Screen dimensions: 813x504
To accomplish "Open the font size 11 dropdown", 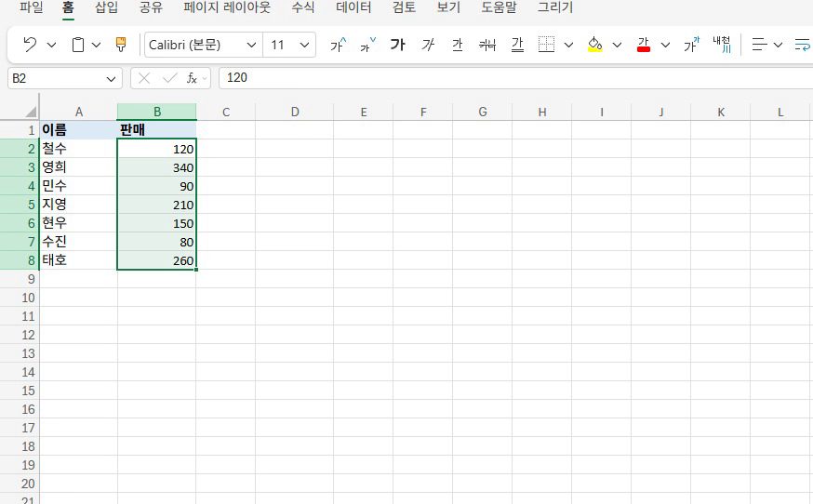I will tap(304, 46).
